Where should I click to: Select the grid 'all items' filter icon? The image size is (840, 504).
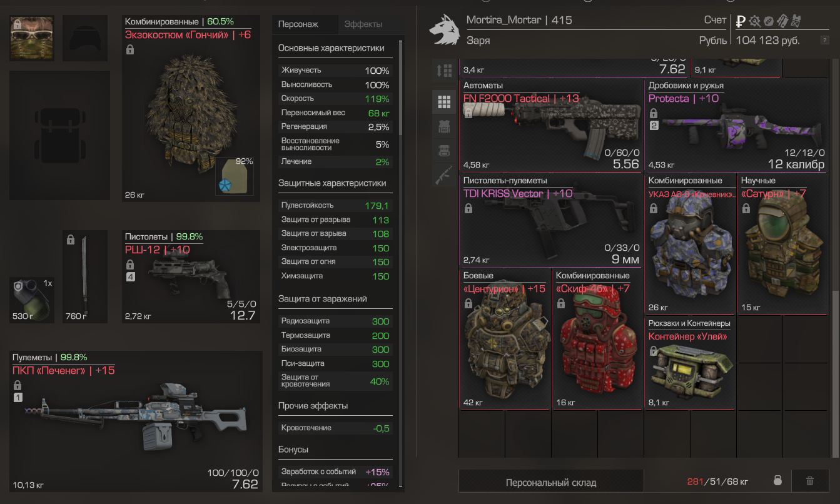(444, 101)
